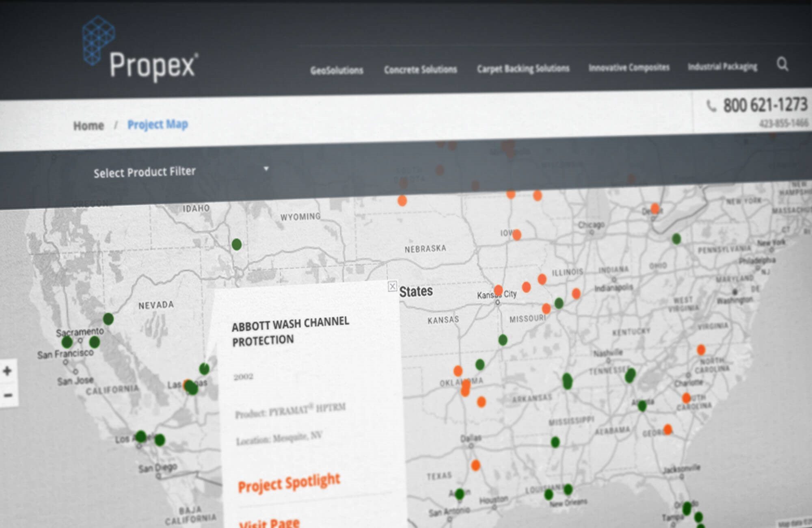The image size is (812, 528).
Task: Click the Nashville city label
Action: tap(608, 353)
